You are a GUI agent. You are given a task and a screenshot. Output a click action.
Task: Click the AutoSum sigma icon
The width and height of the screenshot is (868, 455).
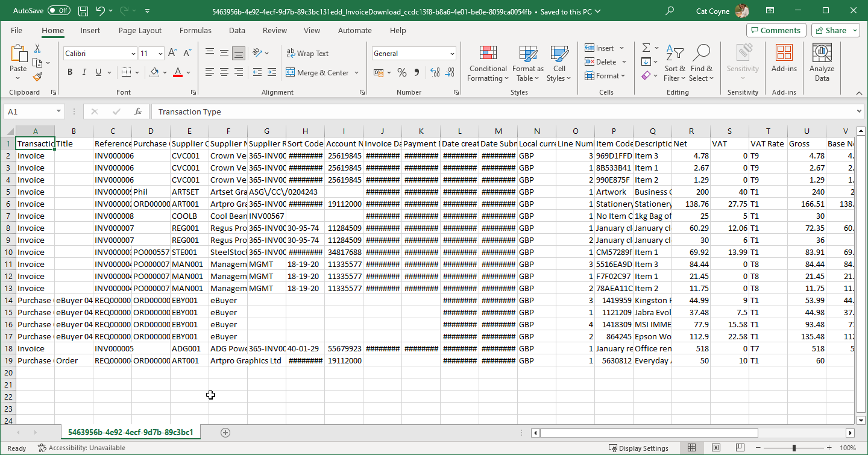pyautogui.click(x=646, y=48)
